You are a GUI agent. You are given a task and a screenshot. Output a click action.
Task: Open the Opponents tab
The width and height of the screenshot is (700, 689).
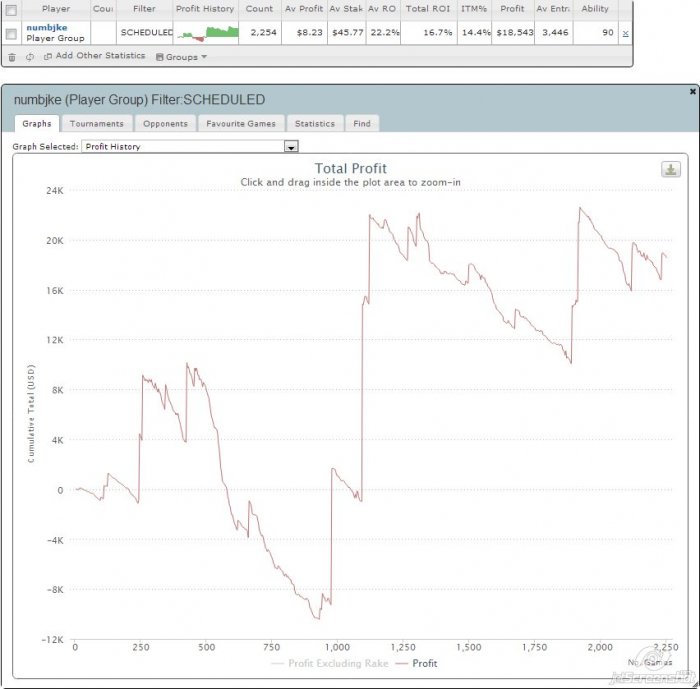(x=165, y=123)
